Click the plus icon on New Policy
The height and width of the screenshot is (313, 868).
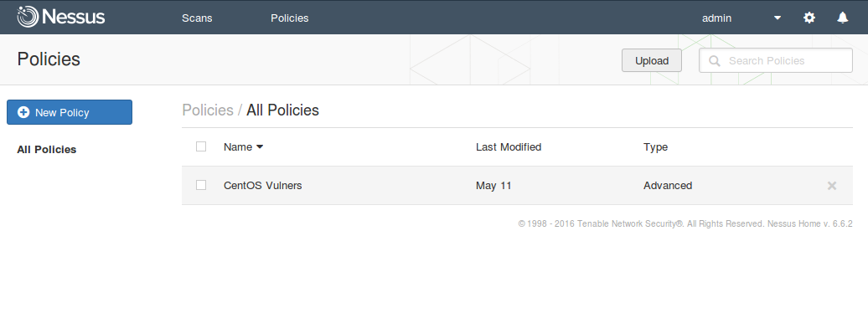[23, 112]
